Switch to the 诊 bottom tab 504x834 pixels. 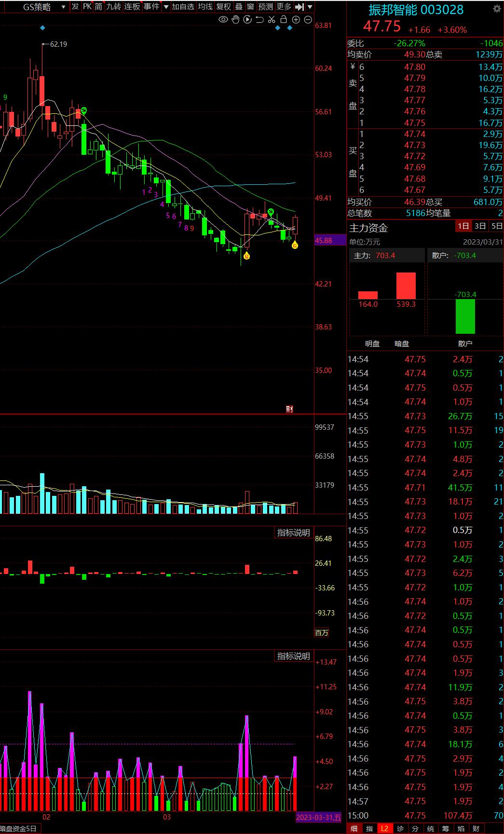400,829
